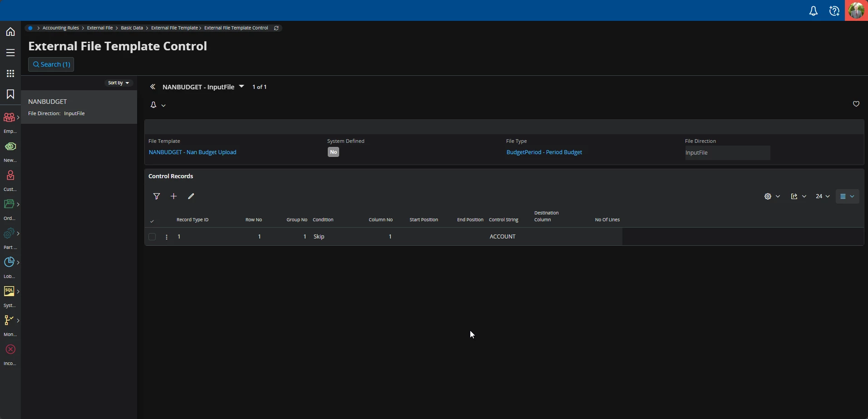Click the Search (1) button

(51, 64)
